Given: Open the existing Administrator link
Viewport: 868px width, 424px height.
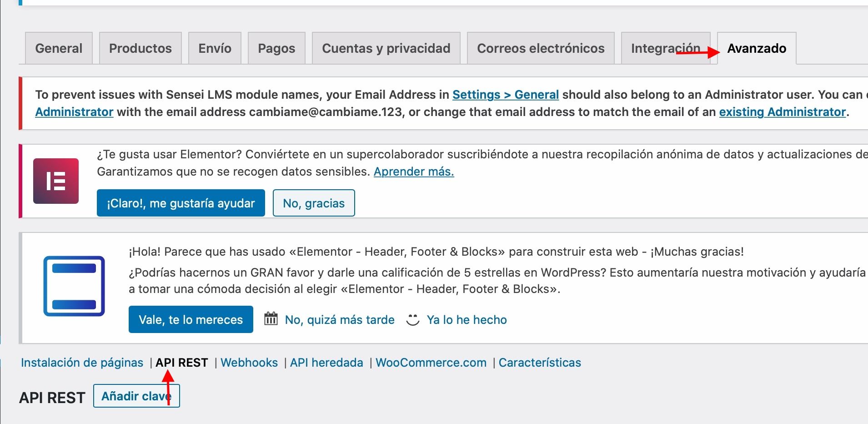Looking at the screenshot, I should click(x=783, y=112).
